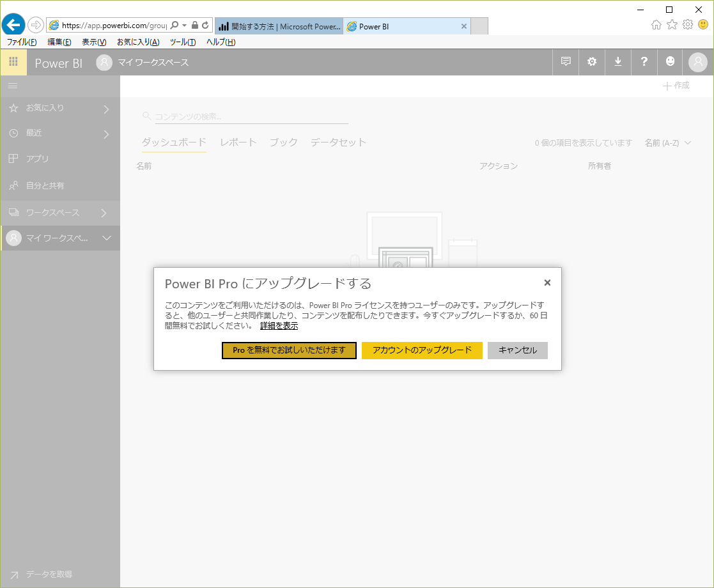Click the star icon next to お気に入り
714x588 pixels.
coord(13,108)
